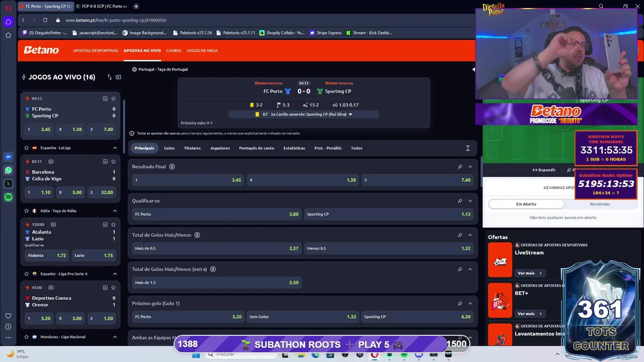Select the Principais market tab

coord(144,148)
